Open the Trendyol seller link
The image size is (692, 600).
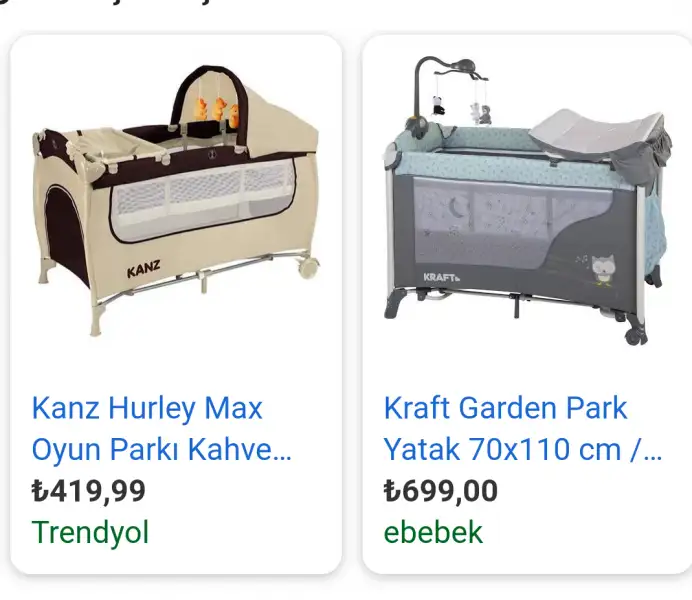90,532
